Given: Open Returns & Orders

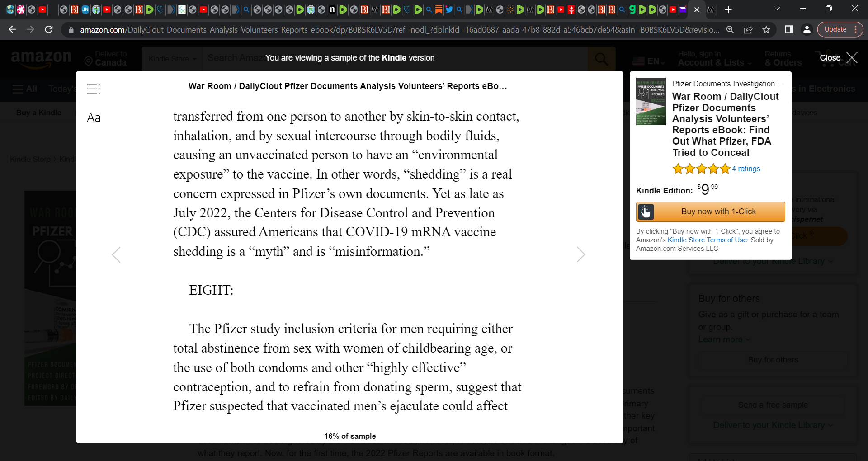Looking at the screenshot, I should coord(783,59).
